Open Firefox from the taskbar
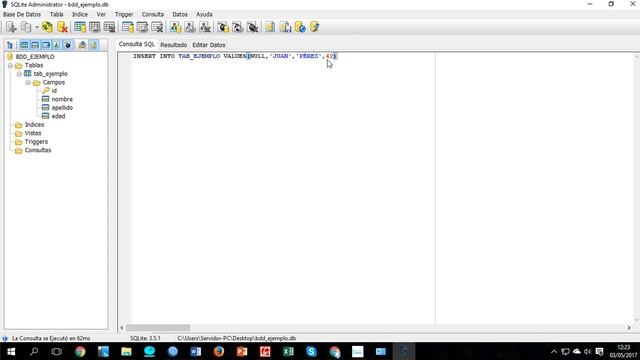This screenshot has width=640, height=360. (219, 351)
